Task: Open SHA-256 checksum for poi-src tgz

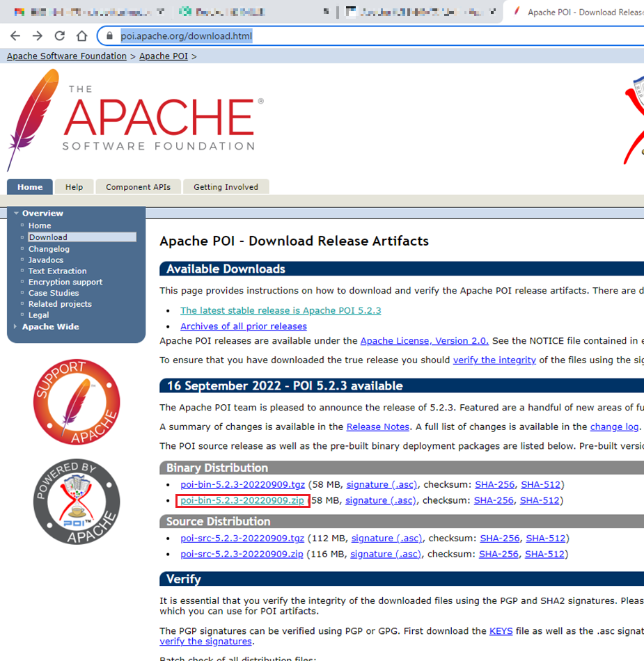Action: coord(500,539)
